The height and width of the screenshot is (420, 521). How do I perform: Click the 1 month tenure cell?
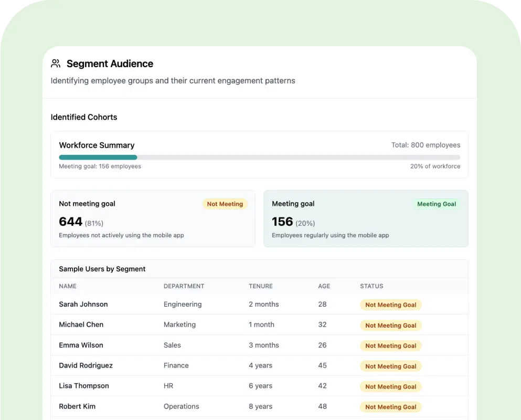click(x=261, y=324)
